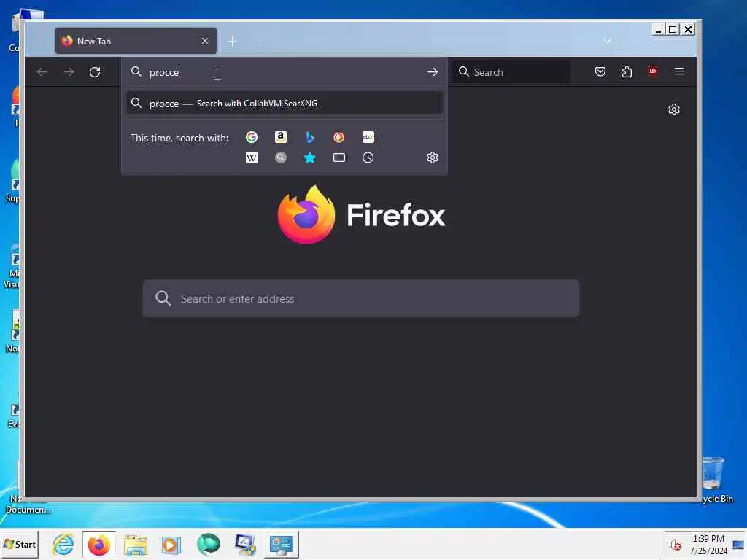The image size is (747, 560).
Task: Open the Pocket save button
Action: 600,71
